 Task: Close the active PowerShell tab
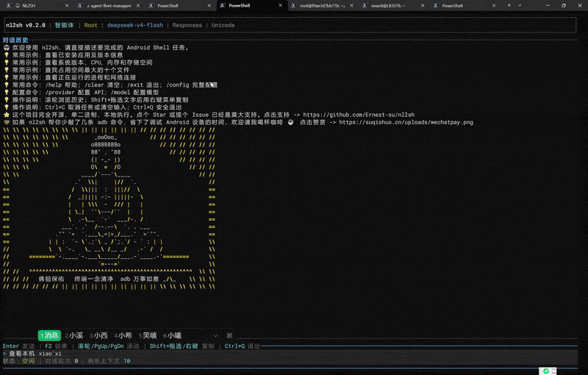point(280,5)
